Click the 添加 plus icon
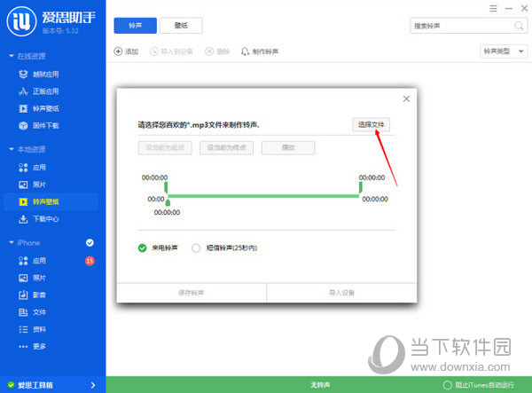The width and height of the screenshot is (532, 393). pyautogui.click(x=118, y=51)
